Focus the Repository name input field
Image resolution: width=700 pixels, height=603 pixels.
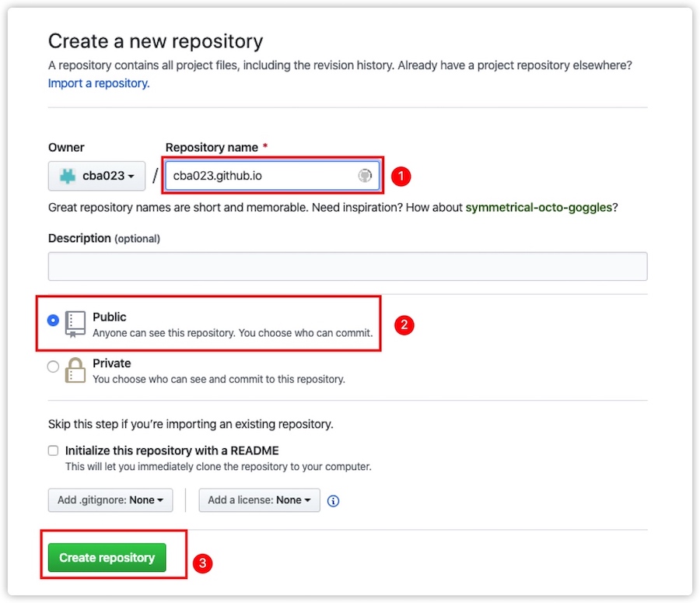[272, 176]
